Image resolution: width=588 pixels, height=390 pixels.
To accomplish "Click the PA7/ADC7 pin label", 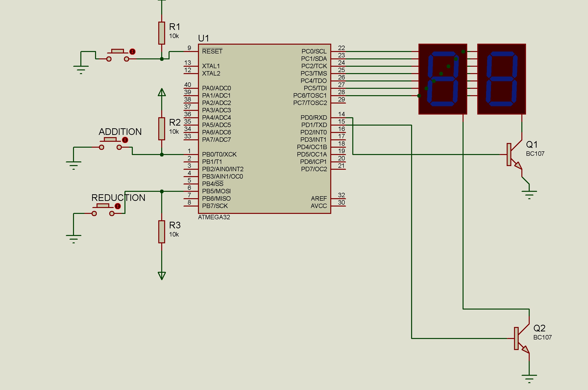I will coord(216,140).
